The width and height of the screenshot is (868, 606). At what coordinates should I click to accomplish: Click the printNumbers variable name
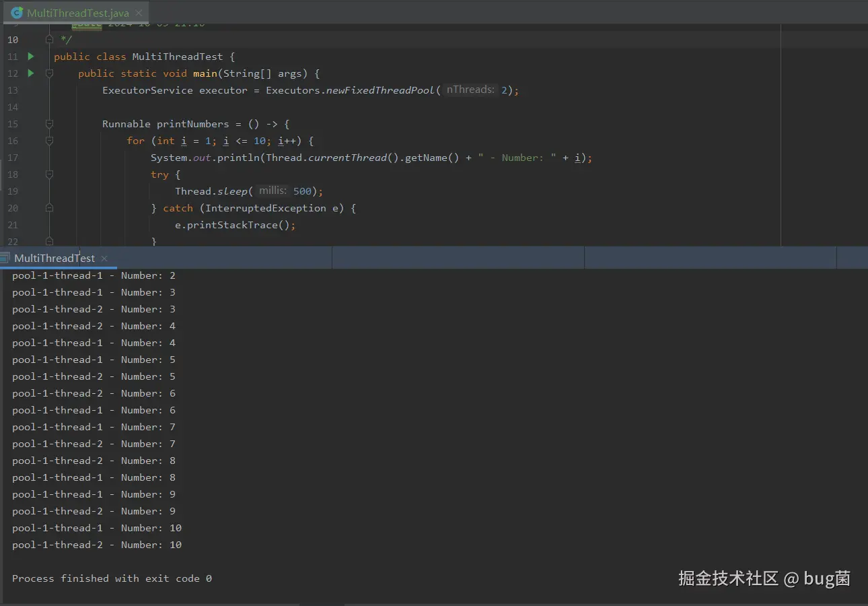pyautogui.click(x=193, y=124)
